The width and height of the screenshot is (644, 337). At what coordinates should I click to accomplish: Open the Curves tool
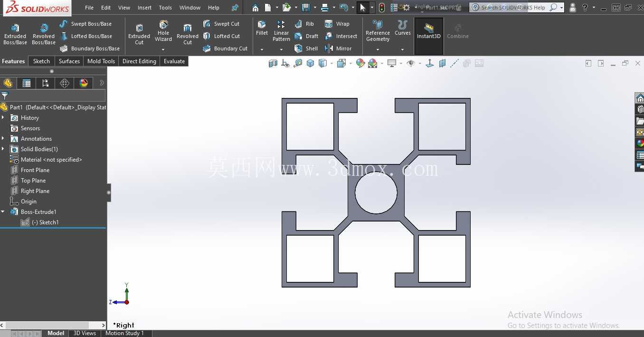pos(403,29)
